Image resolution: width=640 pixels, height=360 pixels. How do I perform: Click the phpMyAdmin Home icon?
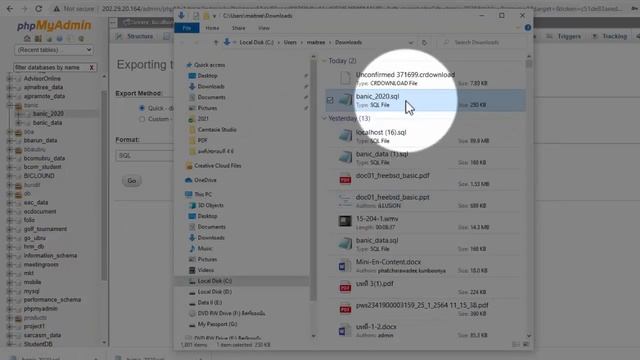27,38
